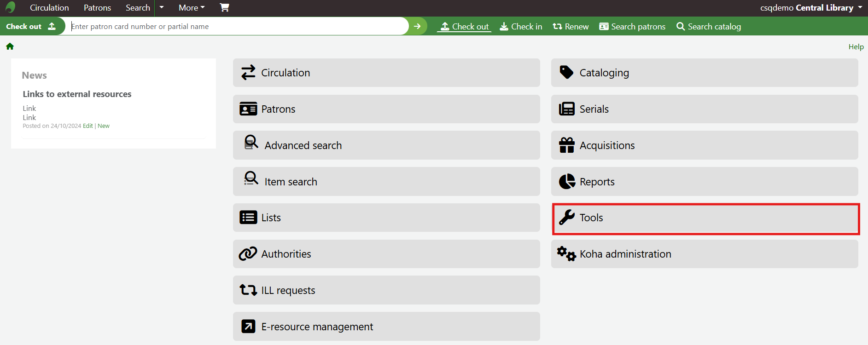Viewport: 868px width, 345px height.
Task: Click 'Posted on 24/10/2024' text
Action: [x=52, y=126]
